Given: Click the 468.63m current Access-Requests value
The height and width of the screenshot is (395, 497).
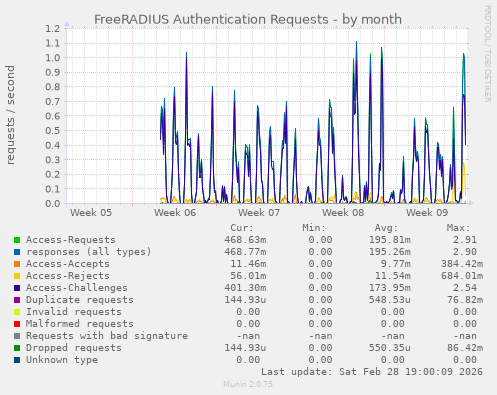Looking at the screenshot, I should (245, 240).
